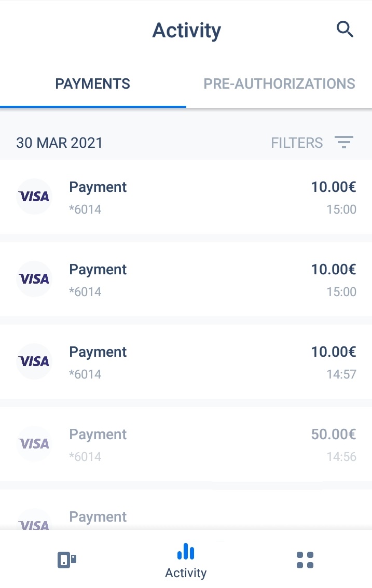Open the FILTERS option
The width and height of the screenshot is (372, 588).
pyautogui.click(x=297, y=143)
